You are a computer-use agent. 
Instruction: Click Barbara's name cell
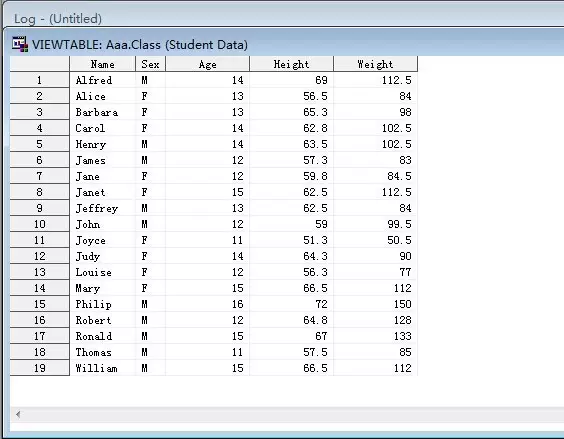coord(103,112)
